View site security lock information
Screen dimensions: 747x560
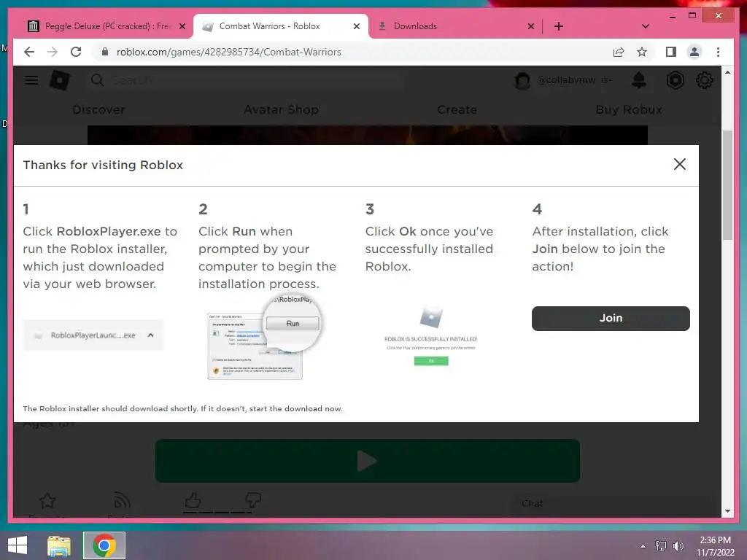tap(105, 52)
